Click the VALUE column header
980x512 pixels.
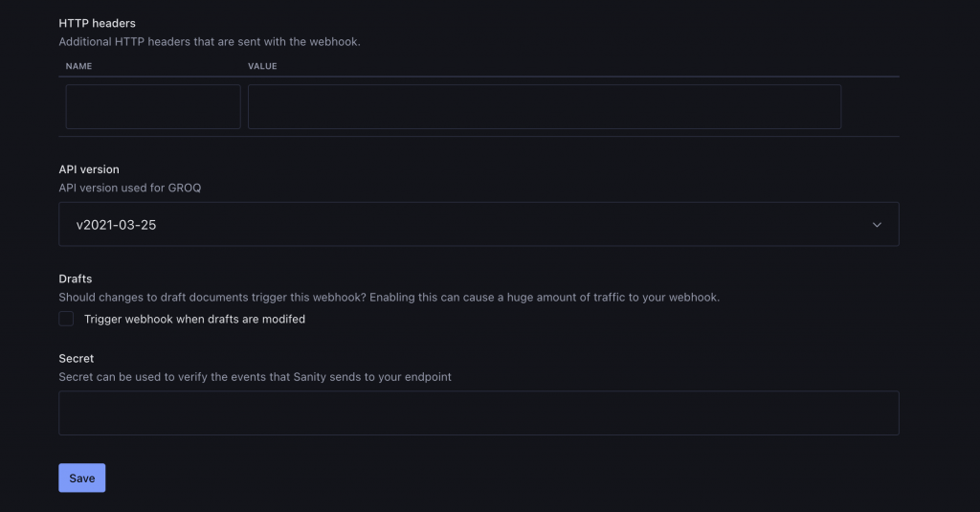262,66
